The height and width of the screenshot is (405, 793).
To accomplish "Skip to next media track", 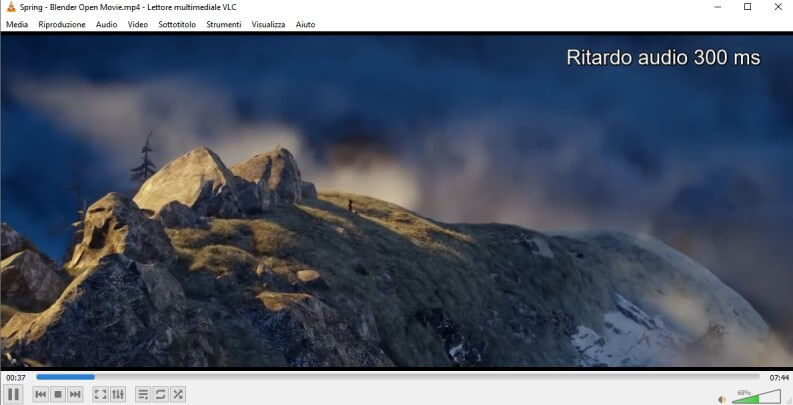I will pos(75,394).
